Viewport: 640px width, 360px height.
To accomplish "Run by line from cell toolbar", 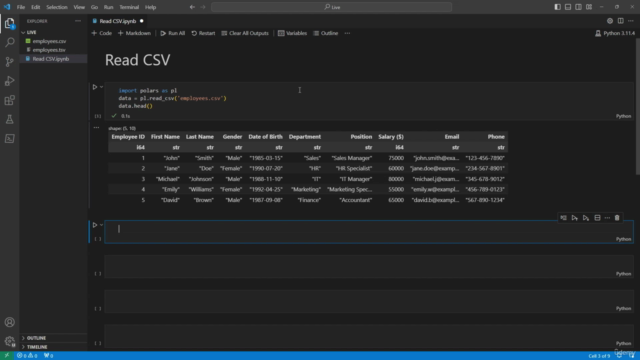I will 563,218.
